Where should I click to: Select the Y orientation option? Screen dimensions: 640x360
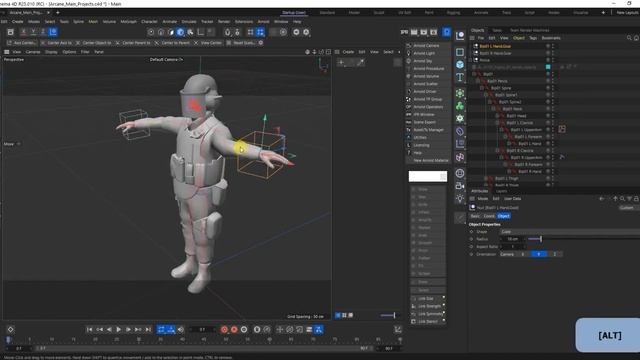coord(538,254)
